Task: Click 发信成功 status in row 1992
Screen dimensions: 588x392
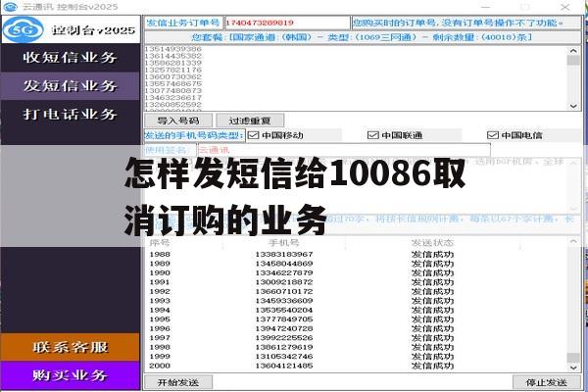Action: point(432,291)
